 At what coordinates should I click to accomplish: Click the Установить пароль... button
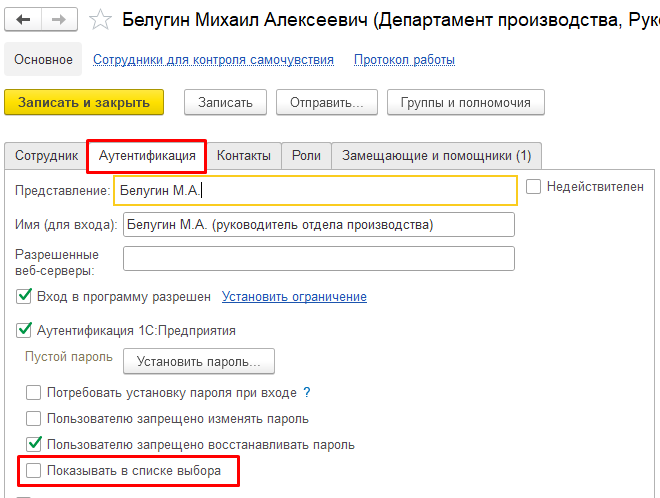199,361
